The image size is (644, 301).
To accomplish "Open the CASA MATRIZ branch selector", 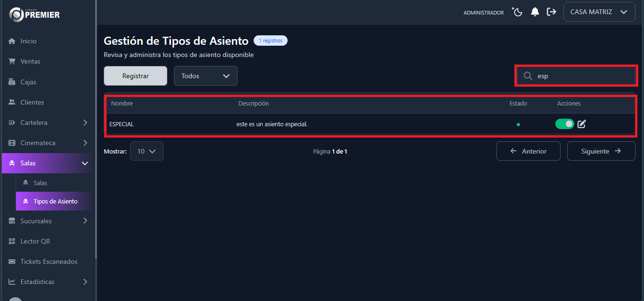I will point(599,12).
